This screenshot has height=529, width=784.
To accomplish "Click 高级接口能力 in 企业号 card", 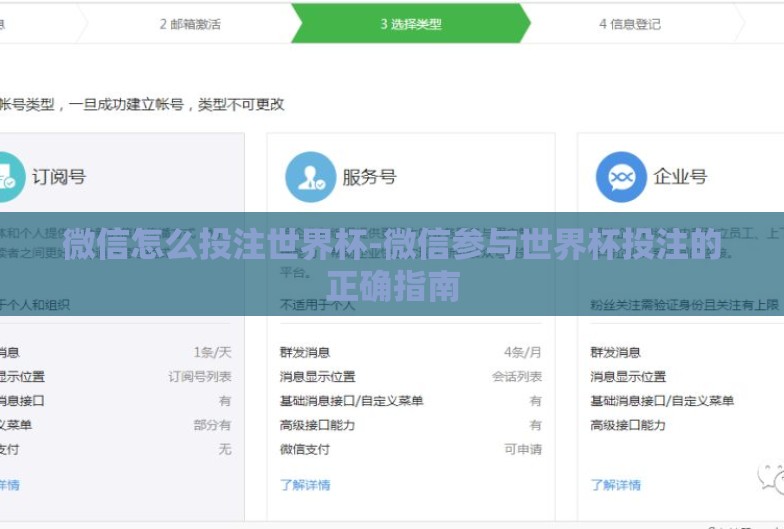I will pyautogui.click(x=628, y=425).
